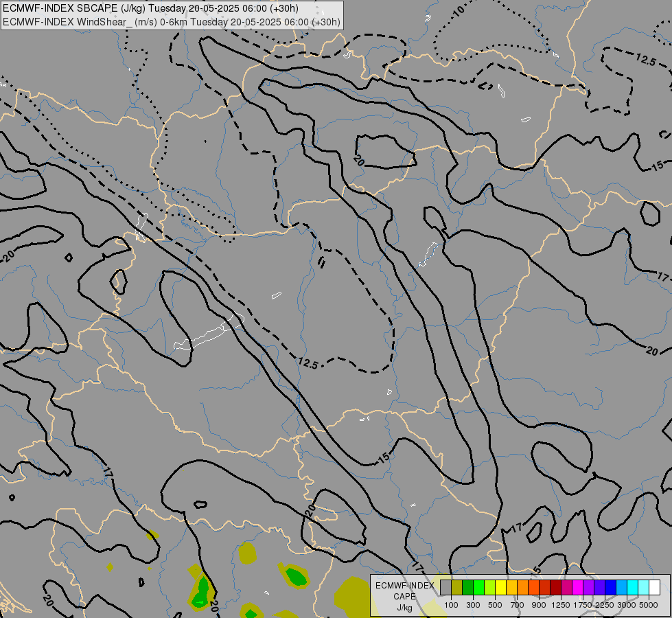Click the WindShear 0-6km title line
672x618 pixels.
pyautogui.click(x=172, y=22)
